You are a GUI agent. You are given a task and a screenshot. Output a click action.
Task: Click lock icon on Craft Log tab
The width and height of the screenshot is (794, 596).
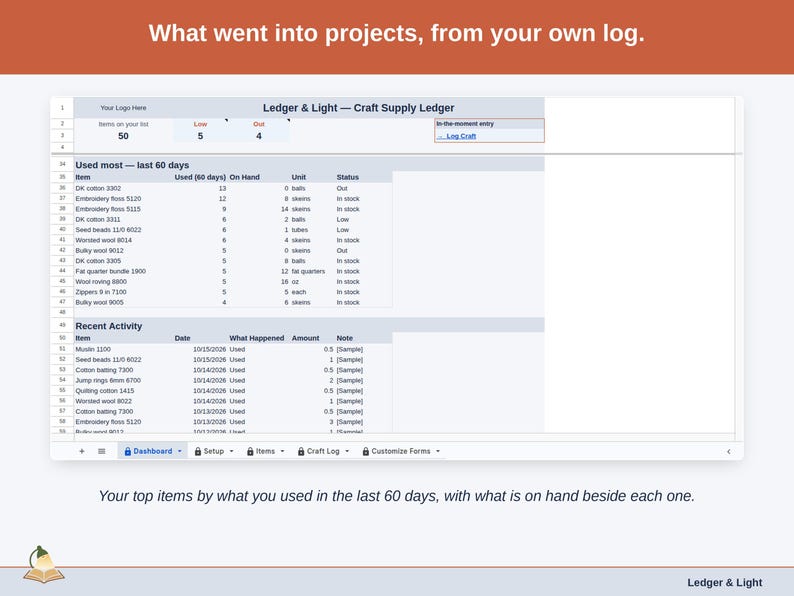tap(301, 451)
